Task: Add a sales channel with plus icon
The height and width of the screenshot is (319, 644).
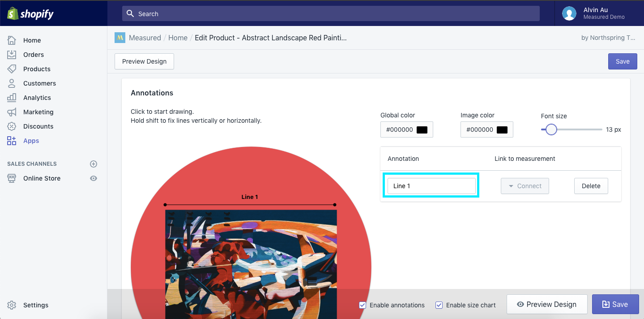Action: (94, 164)
